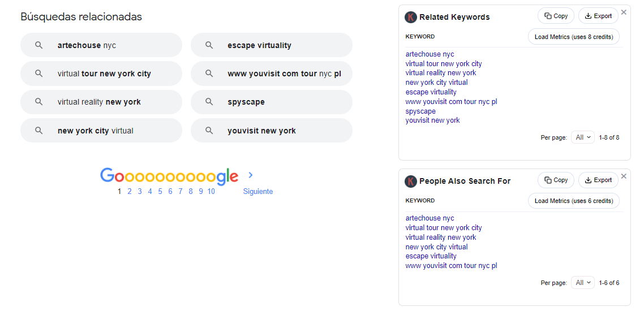Click the Keywords Everywhere logo in People Also Search For
Viewport: 644px width, 311px height.
coord(411,181)
